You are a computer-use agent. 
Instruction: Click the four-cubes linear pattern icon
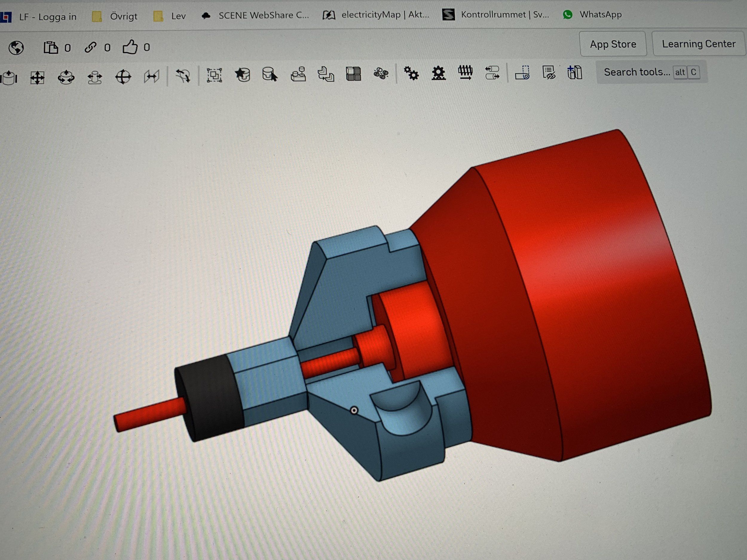pos(353,73)
